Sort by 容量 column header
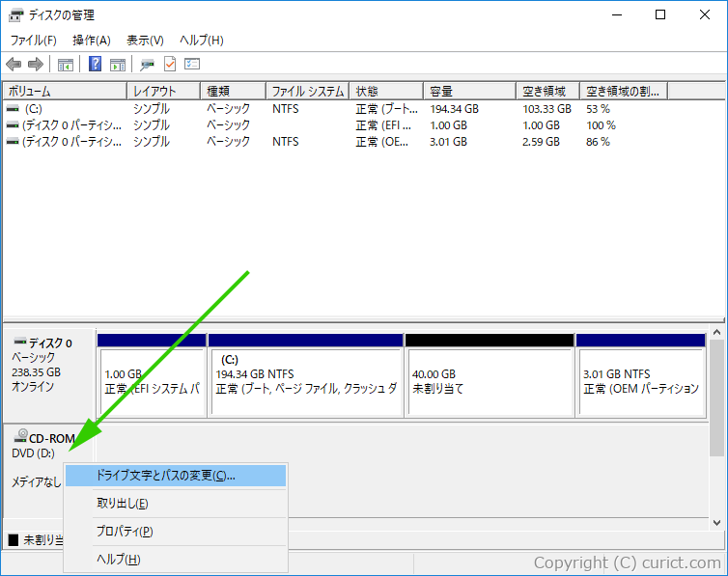 [470, 92]
